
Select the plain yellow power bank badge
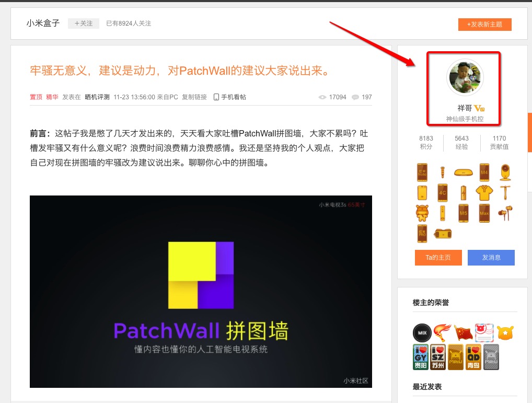(422, 193)
